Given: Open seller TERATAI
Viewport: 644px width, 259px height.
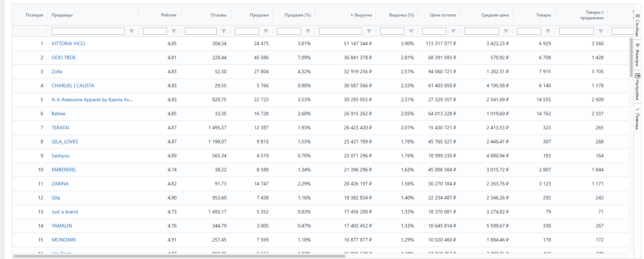Looking at the screenshot, I should [x=60, y=128].
